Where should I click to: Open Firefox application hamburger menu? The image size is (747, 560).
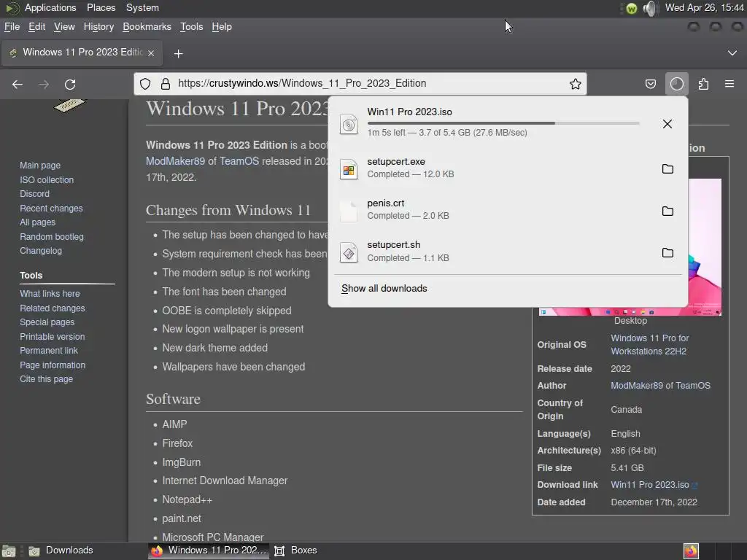(729, 84)
